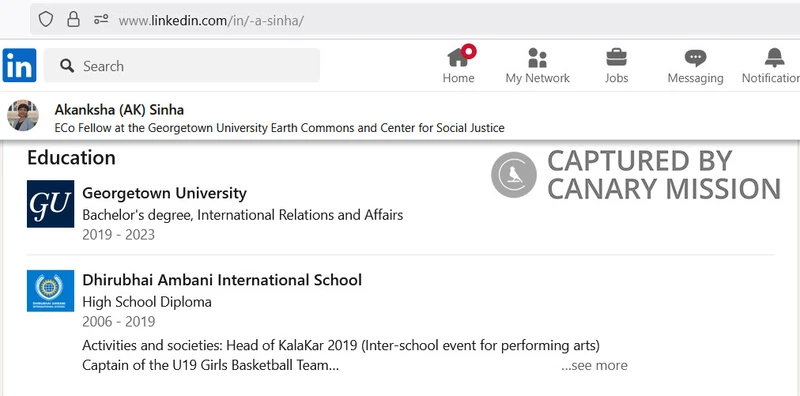Click the padlock site security icon

73,19
